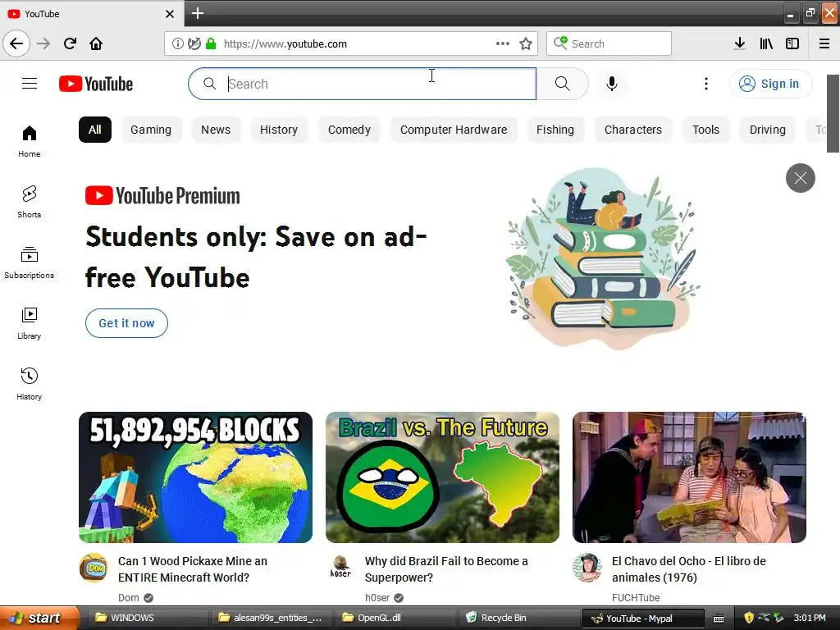The width and height of the screenshot is (840, 630).
Task: Click the green padlock security icon
Action: click(x=211, y=43)
